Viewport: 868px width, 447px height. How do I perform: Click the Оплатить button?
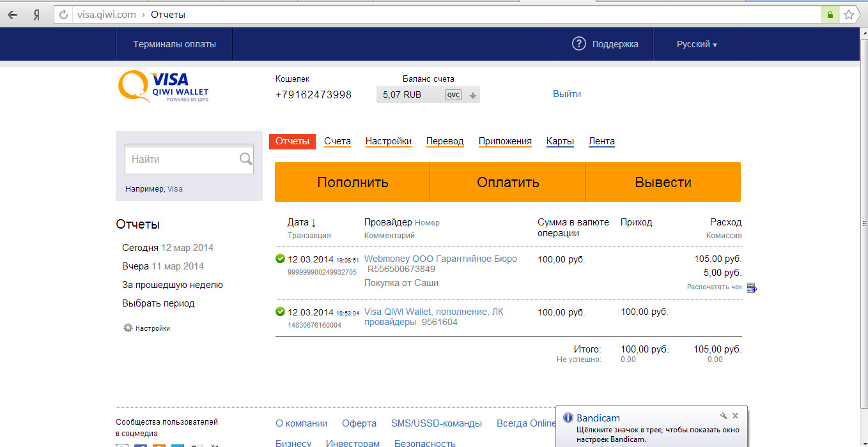pyautogui.click(x=508, y=182)
